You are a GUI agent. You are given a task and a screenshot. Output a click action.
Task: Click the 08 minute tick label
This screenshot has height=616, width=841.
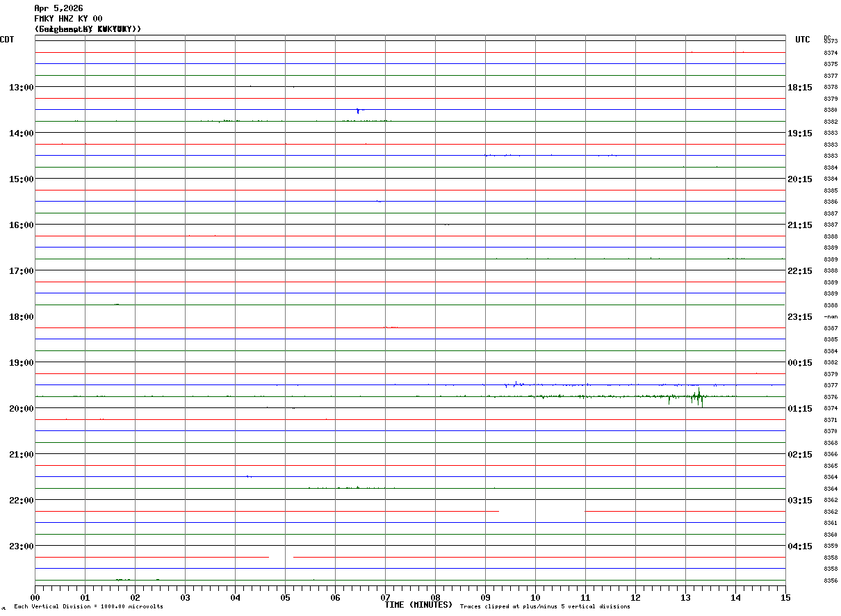pyautogui.click(x=435, y=597)
